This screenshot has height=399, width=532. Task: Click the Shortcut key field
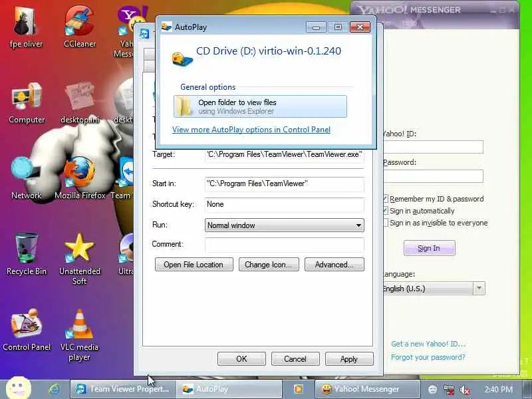(x=285, y=205)
